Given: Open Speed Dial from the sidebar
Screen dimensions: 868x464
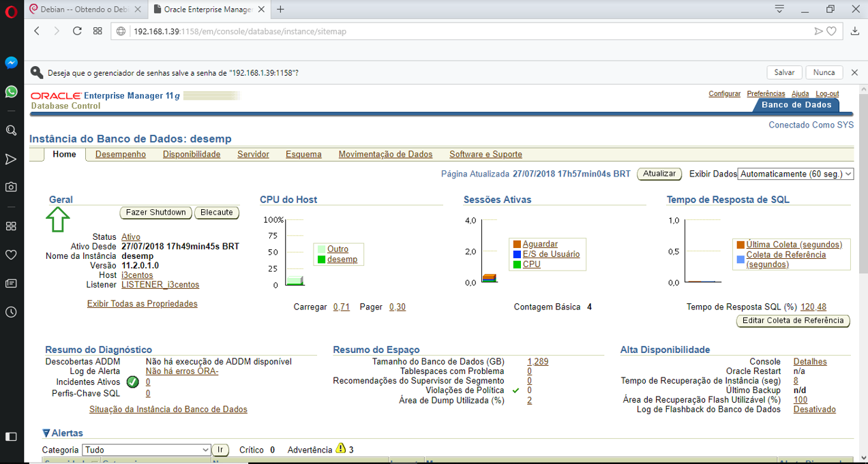Looking at the screenshot, I should click(11, 226).
